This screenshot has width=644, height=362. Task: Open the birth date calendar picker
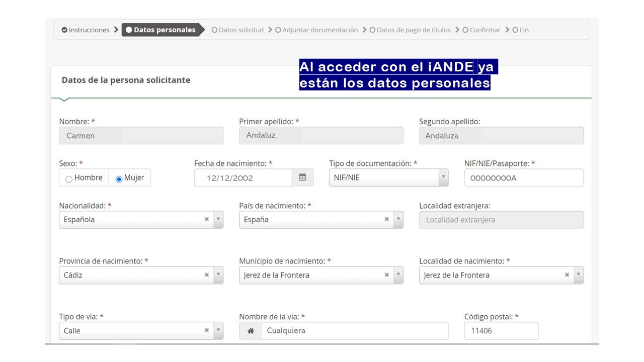click(x=302, y=177)
